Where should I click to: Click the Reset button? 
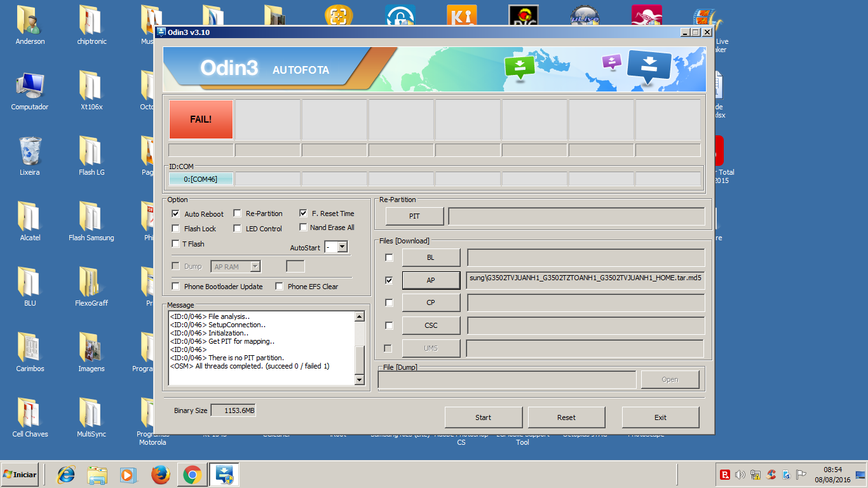click(566, 417)
